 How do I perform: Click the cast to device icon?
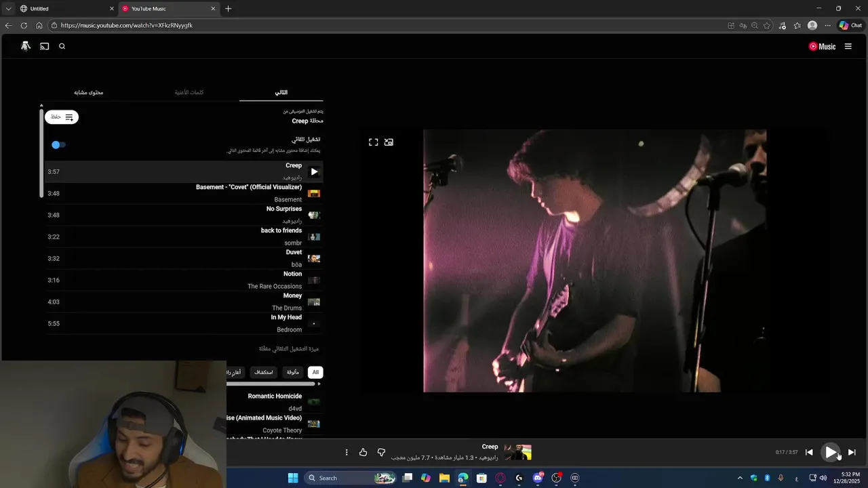pos(45,46)
